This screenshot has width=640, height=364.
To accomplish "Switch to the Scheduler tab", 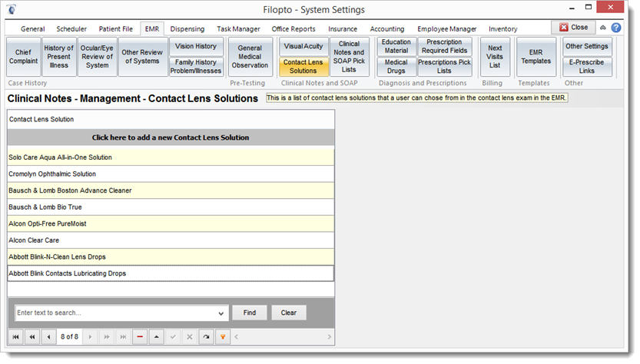I will coord(71,29).
